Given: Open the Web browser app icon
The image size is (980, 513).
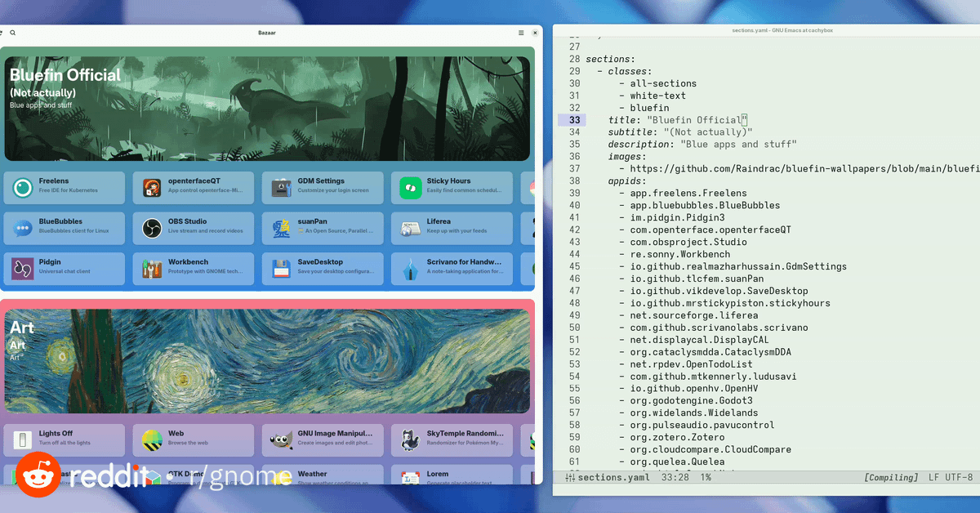Looking at the screenshot, I should tap(152, 440).
